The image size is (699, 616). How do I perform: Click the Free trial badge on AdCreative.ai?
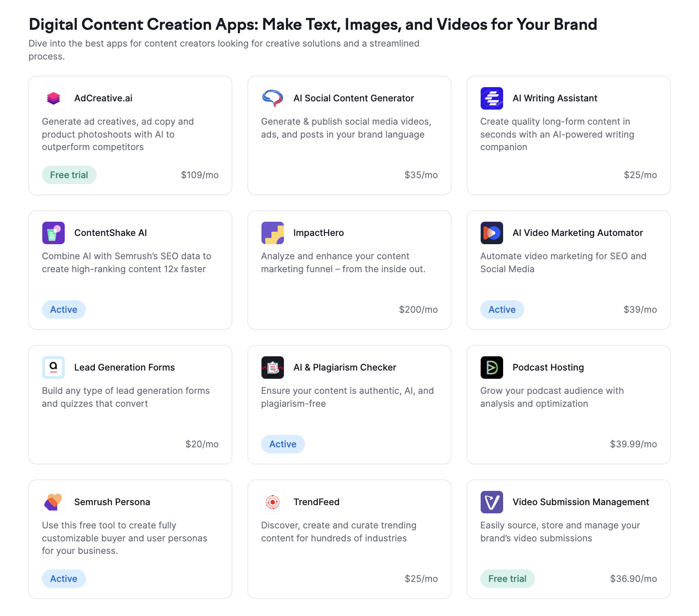tap(69, 175)
